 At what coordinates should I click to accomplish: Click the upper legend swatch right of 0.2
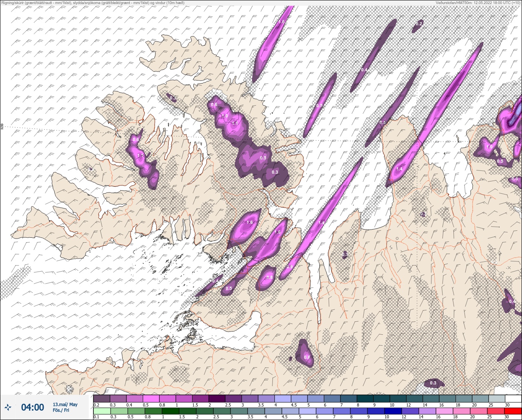[x=118, y=398]
